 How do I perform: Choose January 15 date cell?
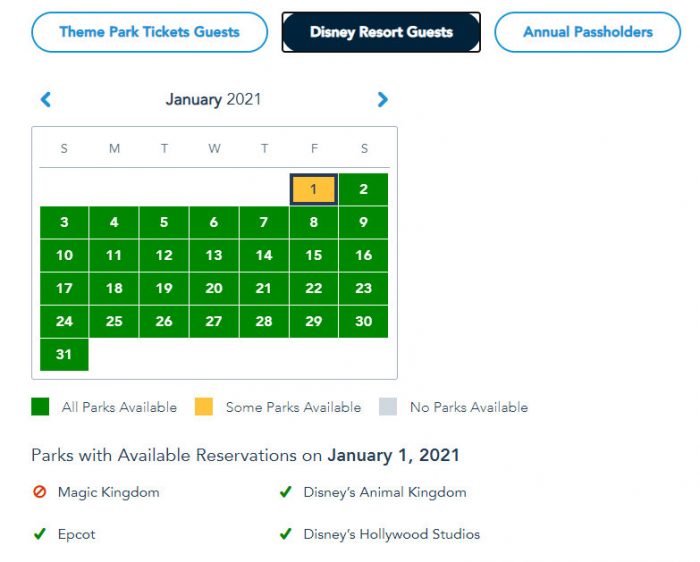pyautogui.click(x=314, y=255)
